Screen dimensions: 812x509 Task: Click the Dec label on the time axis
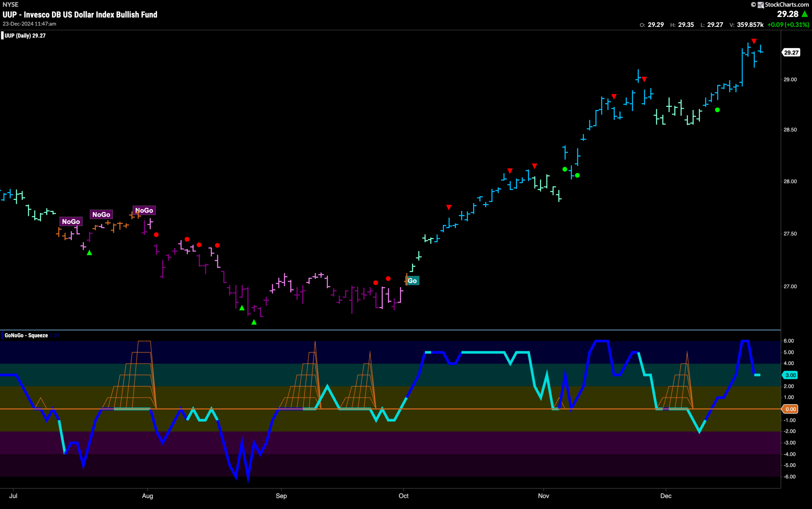tap(666, 496)
